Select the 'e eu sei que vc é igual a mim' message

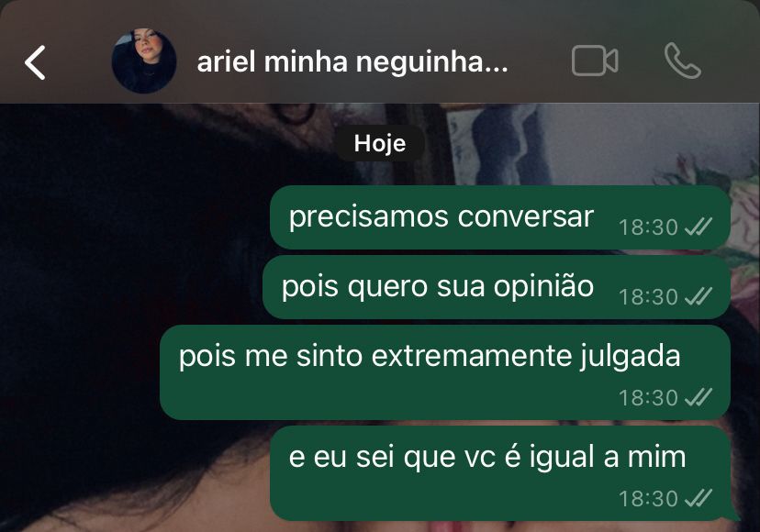click(500, 473)
